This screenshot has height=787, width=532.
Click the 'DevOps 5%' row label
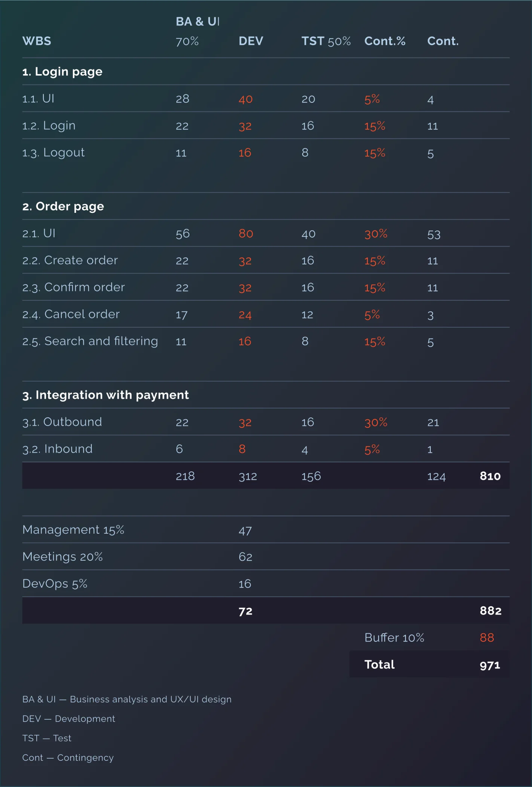point(55,583)
